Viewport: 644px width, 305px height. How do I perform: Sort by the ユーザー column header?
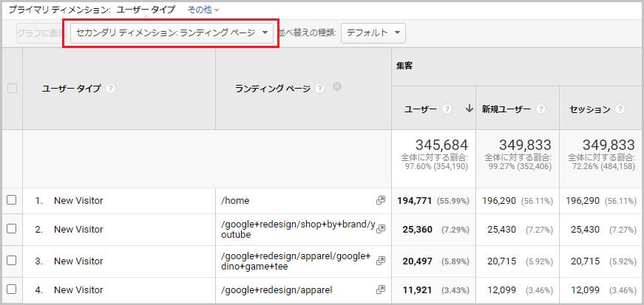click(x=421, y=109)
